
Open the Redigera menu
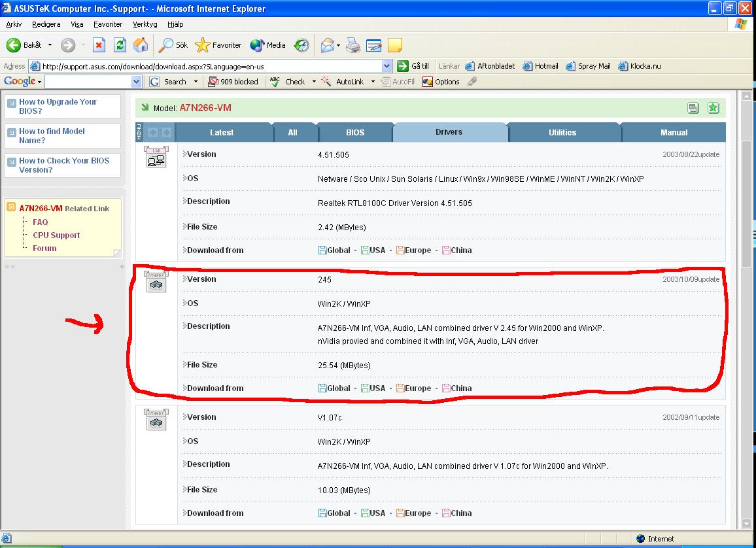point(46,24)
